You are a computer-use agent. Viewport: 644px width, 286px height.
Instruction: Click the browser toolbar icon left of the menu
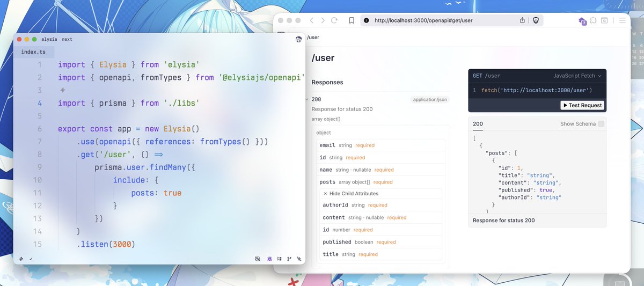pos(604,20)
